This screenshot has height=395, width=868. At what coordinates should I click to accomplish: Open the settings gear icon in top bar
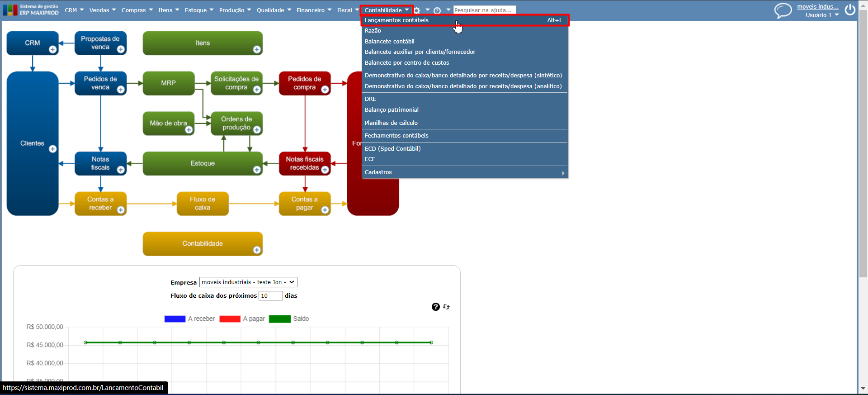(x=417, y=10)
